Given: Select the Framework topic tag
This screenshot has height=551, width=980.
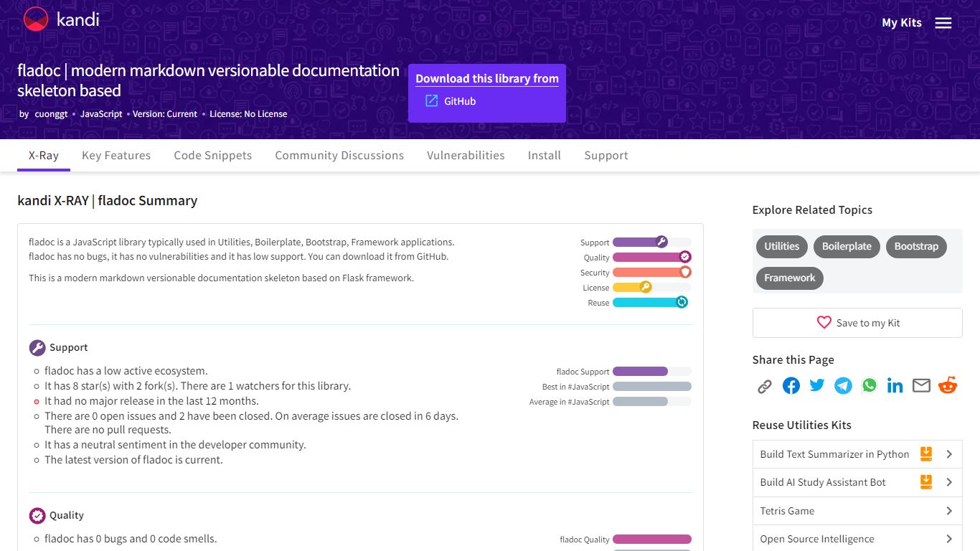Looking at the screenshot, I should coord(789,278).
